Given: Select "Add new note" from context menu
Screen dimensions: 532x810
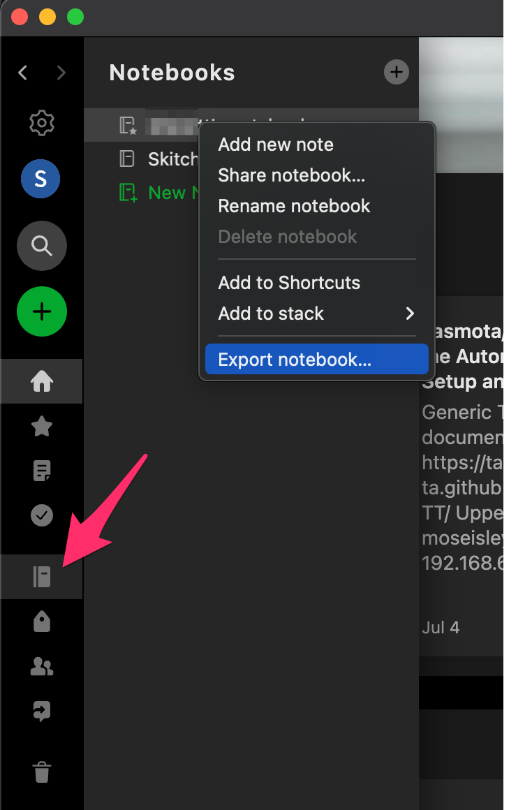Looking at the screenshot, I should click(276, 145).
